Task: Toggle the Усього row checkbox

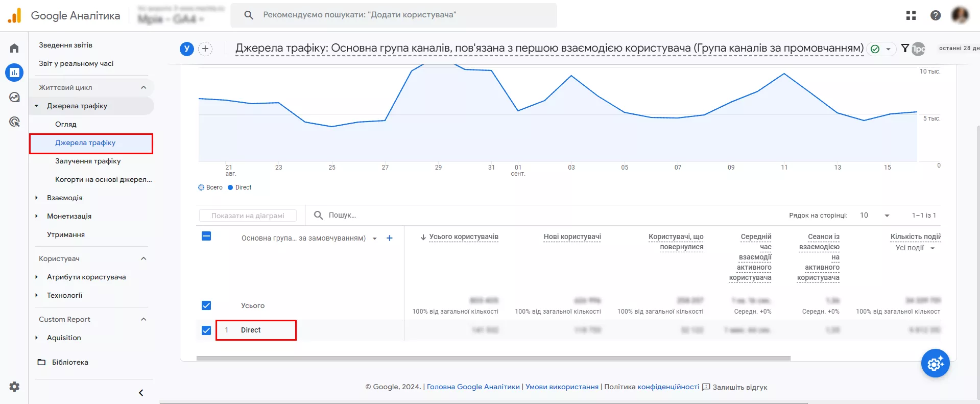Action: pos(206,305)
